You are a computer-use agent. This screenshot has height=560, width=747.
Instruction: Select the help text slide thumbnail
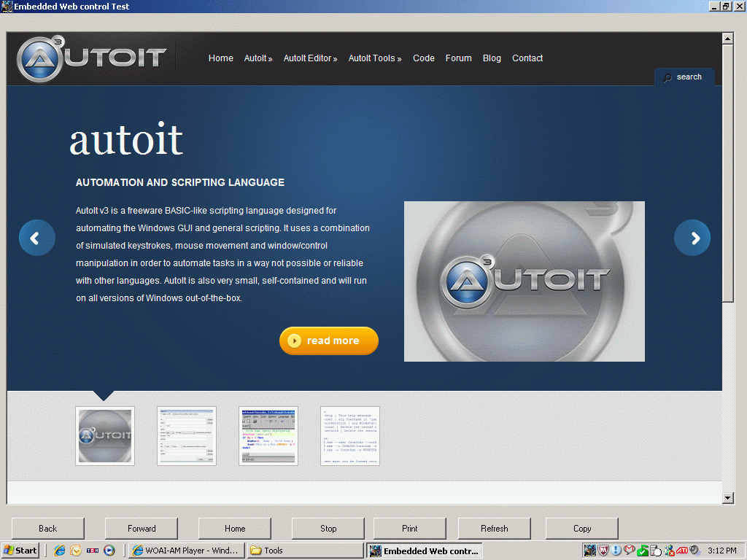coord(350,436)
